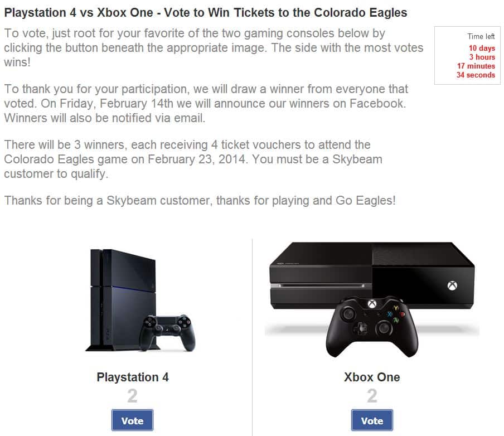Click the Playstation 4 console image
This screenshot has width=504, height=436.
tap(140, 301)
